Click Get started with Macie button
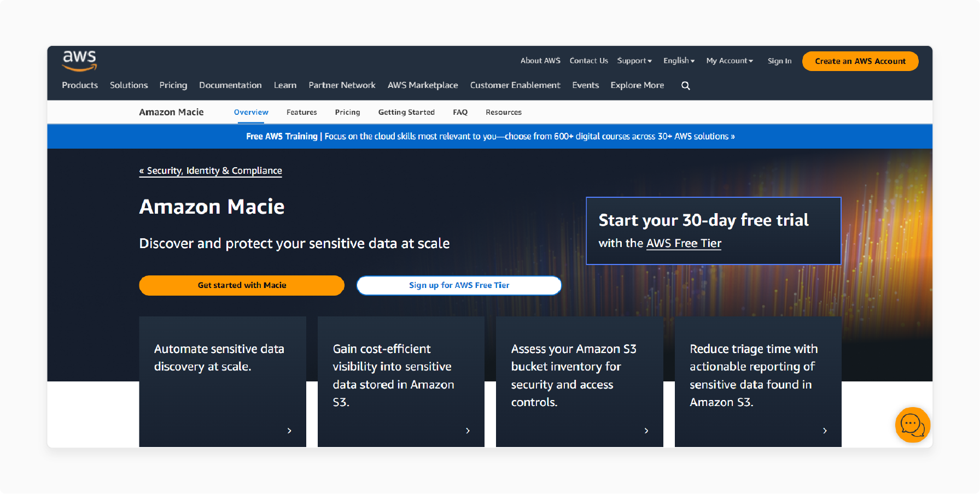This screenshot has height=494, width=980. tap(242, 285)
